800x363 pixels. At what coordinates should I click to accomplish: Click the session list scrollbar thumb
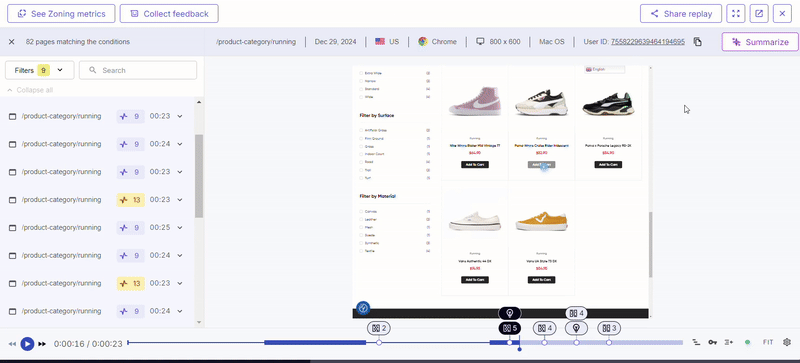point(199,176)
